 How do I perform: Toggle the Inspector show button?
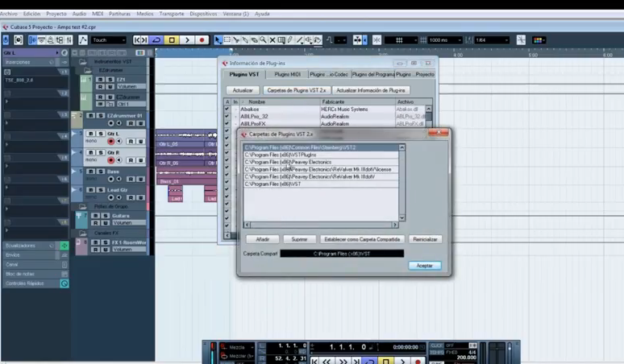pyautogui.click(x=32, y=40)
